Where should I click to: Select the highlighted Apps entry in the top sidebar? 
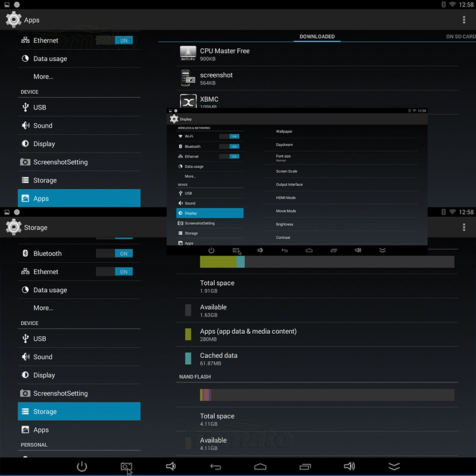79,198
